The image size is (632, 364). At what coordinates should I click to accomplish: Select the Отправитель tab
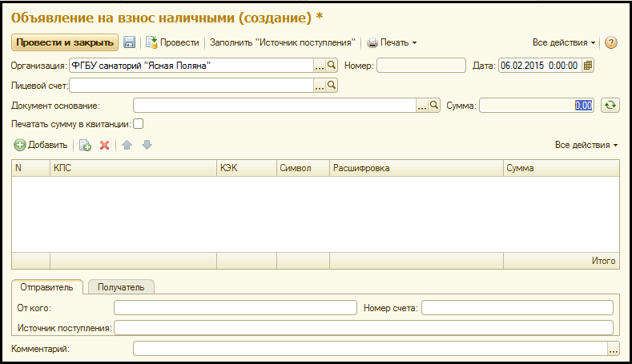click(x=47, y=287)
